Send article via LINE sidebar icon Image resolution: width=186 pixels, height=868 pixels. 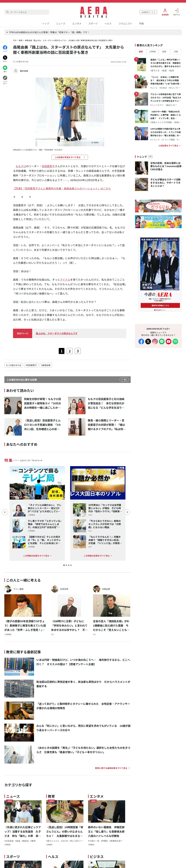tap(5, 68)
